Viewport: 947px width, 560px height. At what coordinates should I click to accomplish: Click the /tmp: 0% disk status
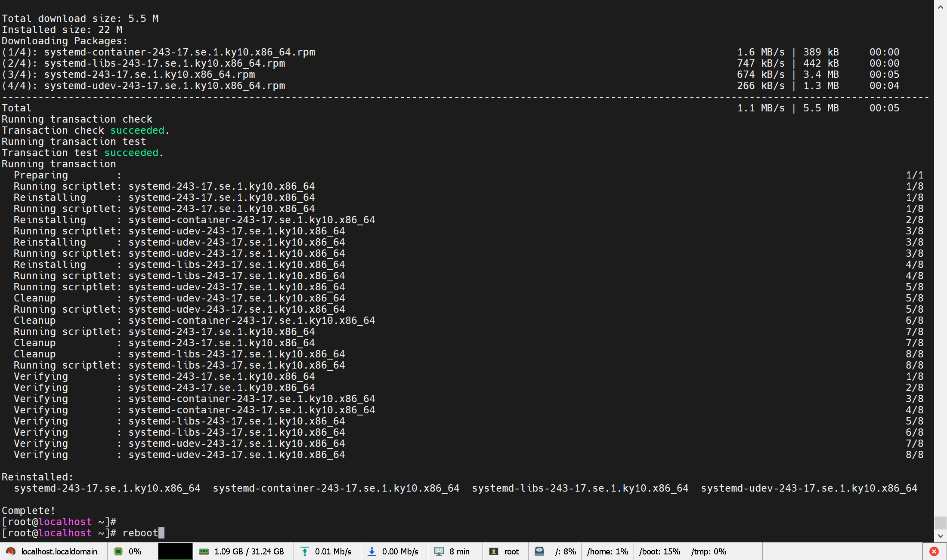point(709,551)
